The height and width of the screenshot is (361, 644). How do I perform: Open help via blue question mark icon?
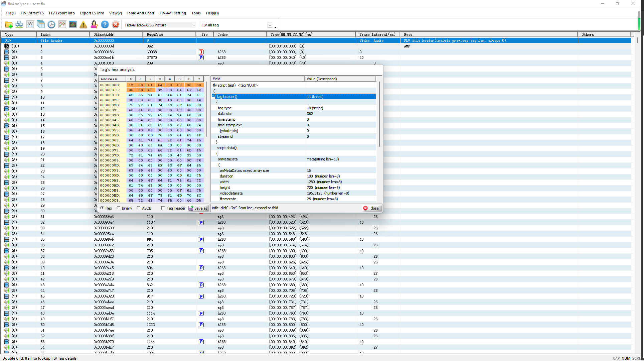[x=105, y=25]
